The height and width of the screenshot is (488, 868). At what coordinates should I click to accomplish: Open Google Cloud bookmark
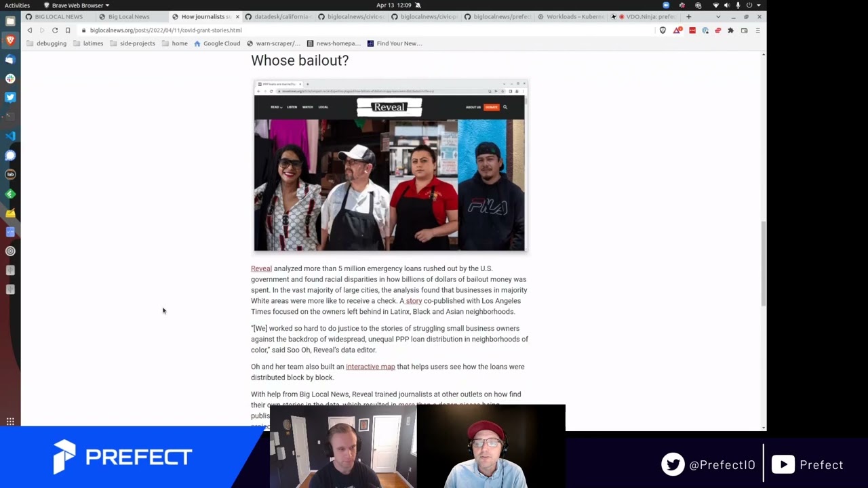pyautogui.click(x=217, y=43)
